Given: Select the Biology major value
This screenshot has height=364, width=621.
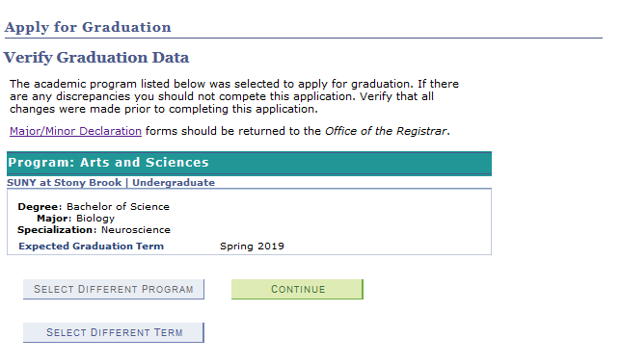Looking at the screenshot, I should tap(95, 219).
